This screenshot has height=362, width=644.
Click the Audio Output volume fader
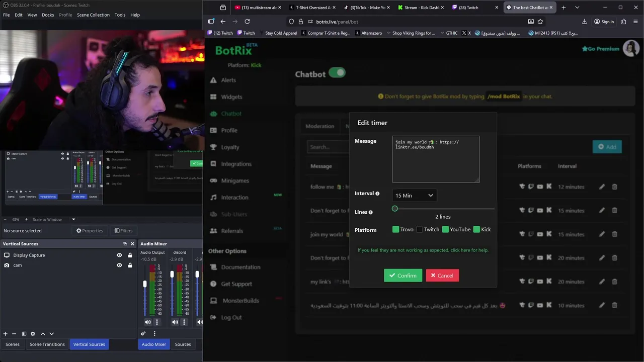coord(145,285)
